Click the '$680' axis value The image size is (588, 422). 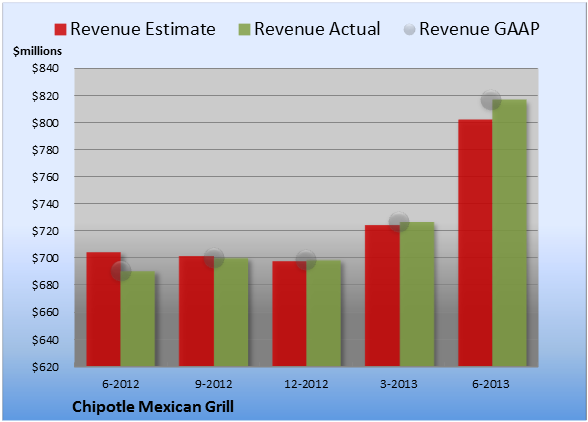click(x=45, y=285)
